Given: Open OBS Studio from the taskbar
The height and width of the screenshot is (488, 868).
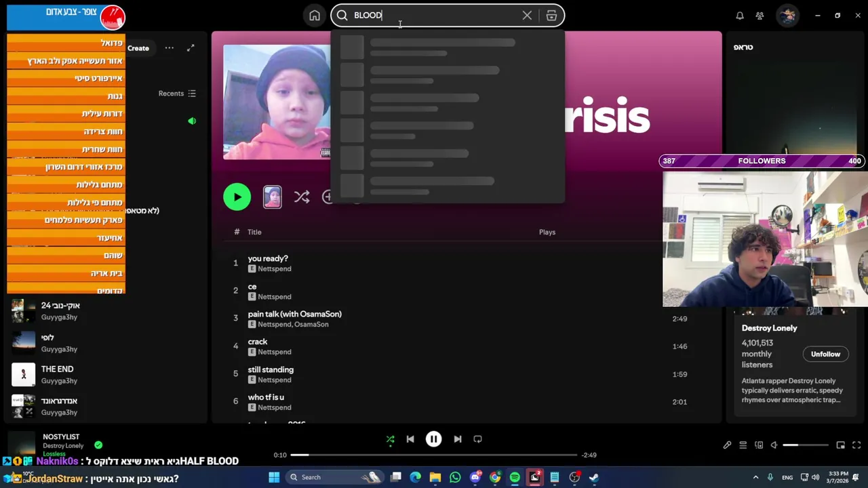Looking at the screenshot, I should tap(574, 478).
